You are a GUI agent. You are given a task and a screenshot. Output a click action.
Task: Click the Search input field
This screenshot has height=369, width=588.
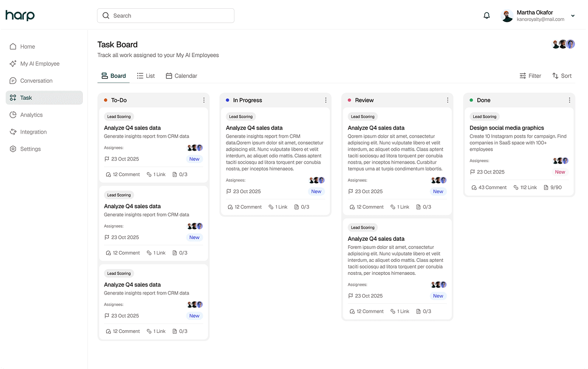(x=165, y=16)
